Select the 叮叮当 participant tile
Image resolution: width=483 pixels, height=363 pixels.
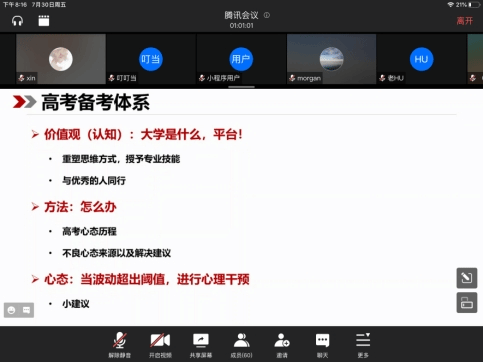click(x=151, y=59)
